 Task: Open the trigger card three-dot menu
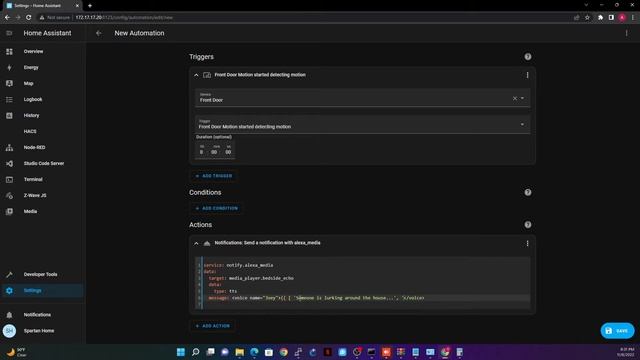(x=527, y=75)
